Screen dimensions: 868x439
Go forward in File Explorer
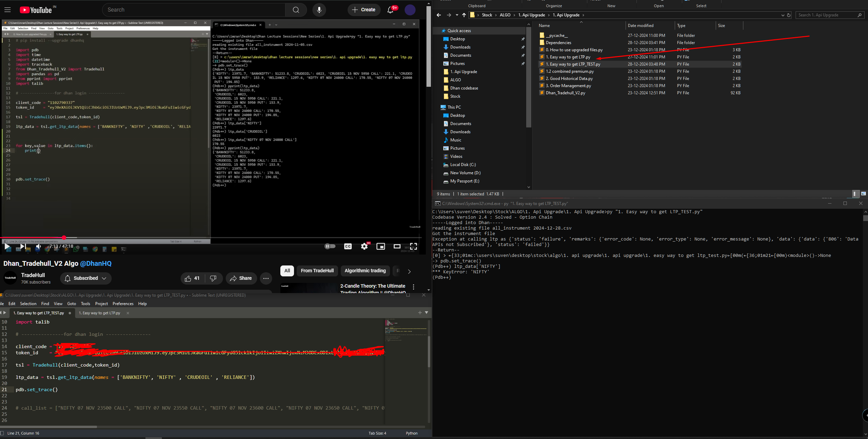click(449, 15)
